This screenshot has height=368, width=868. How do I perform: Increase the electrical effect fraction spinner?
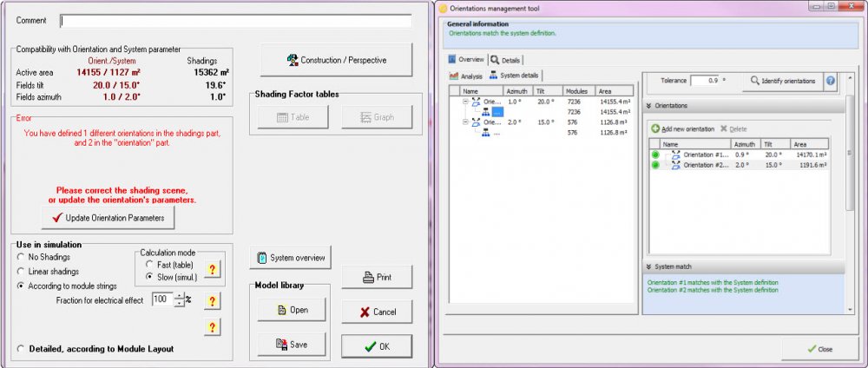click(x=179, y=295)
